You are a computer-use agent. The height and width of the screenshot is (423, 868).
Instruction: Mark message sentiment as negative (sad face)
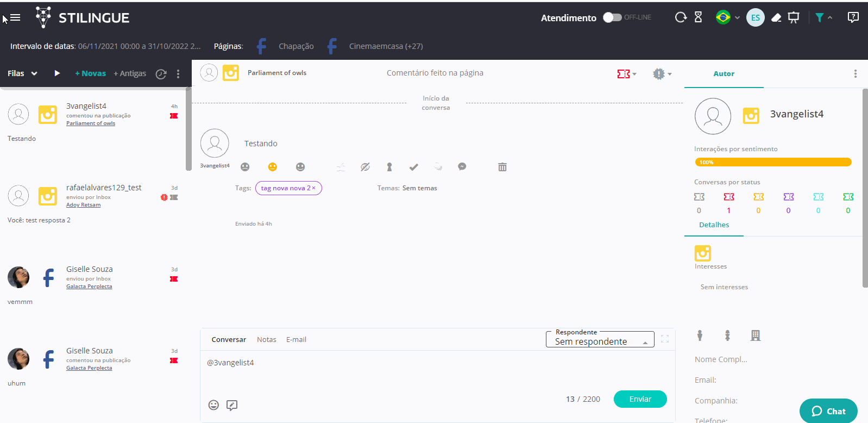pyautogui.click(x=245, y=167)
